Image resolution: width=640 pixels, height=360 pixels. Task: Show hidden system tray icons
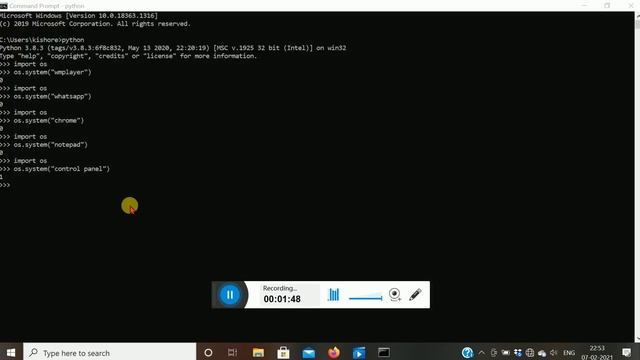[x=482, y=353]
